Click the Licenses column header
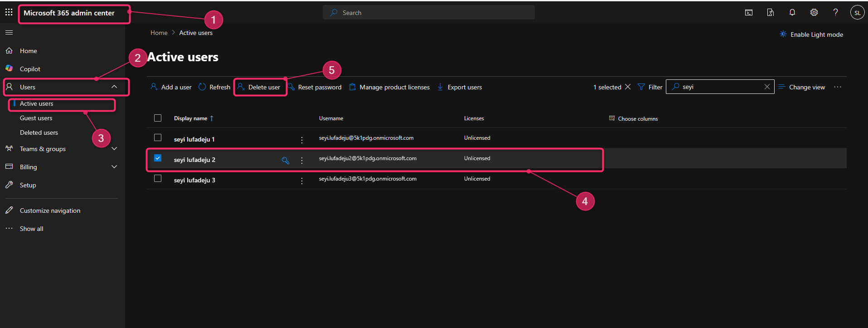The image size is (868, 328). point(474,118)
